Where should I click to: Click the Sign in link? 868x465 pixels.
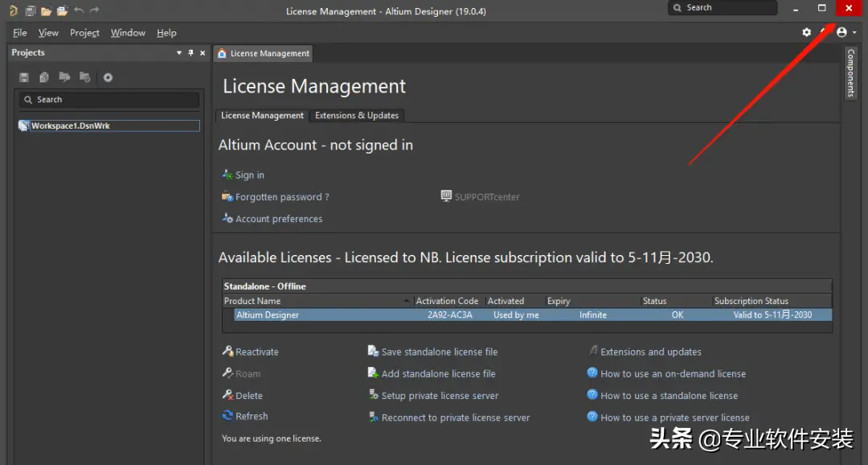pyautogui.click(x=249, y=175)
